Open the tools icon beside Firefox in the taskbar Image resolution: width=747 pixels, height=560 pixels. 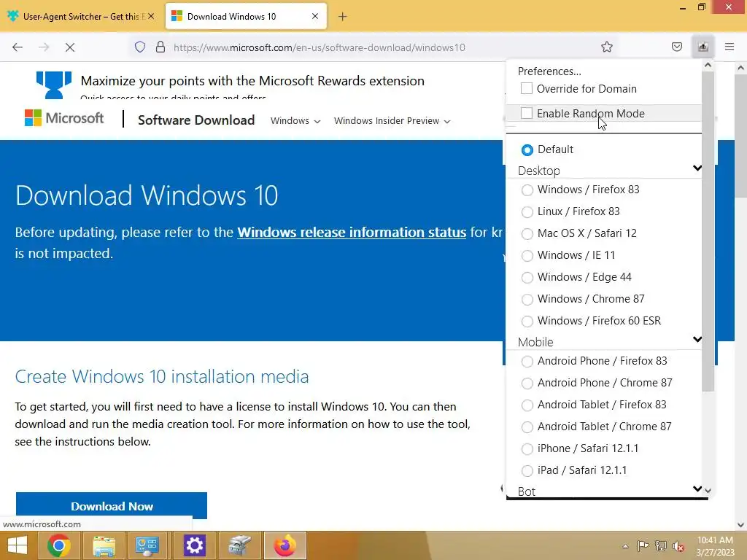pos(239,545)
